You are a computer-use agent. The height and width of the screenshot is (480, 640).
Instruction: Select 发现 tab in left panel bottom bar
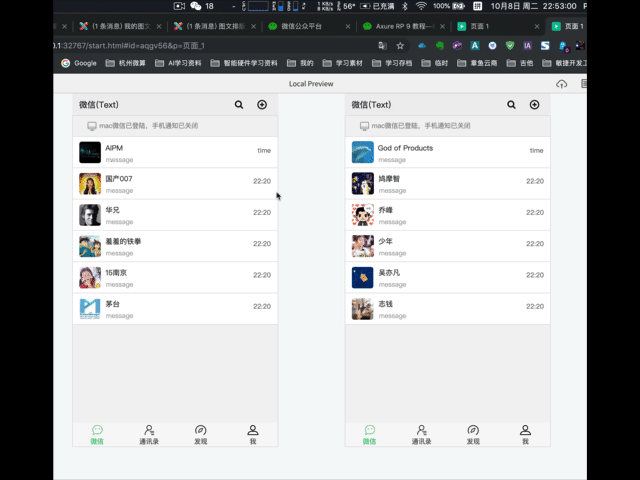pyautogui.click(x=201, y=435)
